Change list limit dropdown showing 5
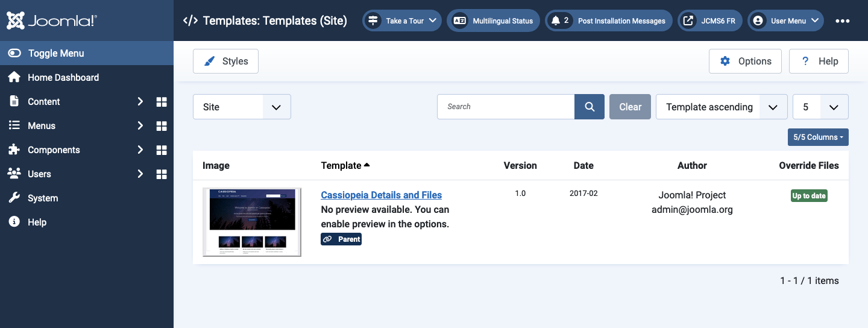Viewport: 868px width, 328px height. (820, 107)
